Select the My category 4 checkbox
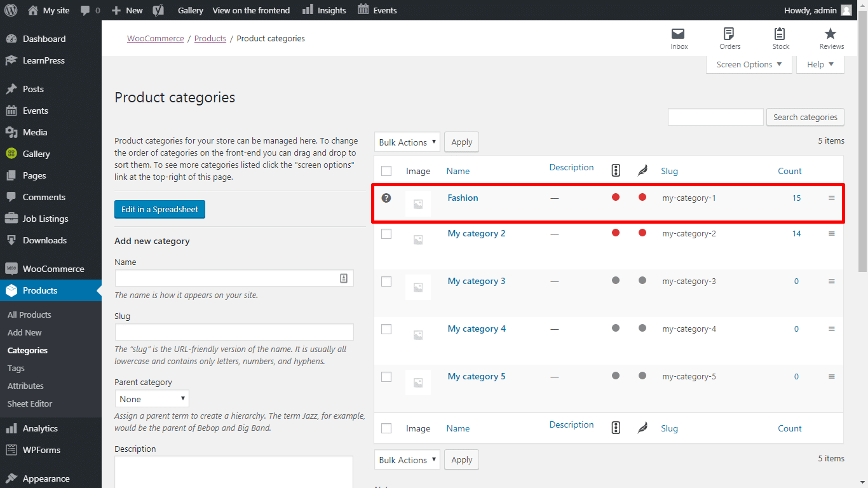Viewport: 868px width, 488px height. [386, 329]
